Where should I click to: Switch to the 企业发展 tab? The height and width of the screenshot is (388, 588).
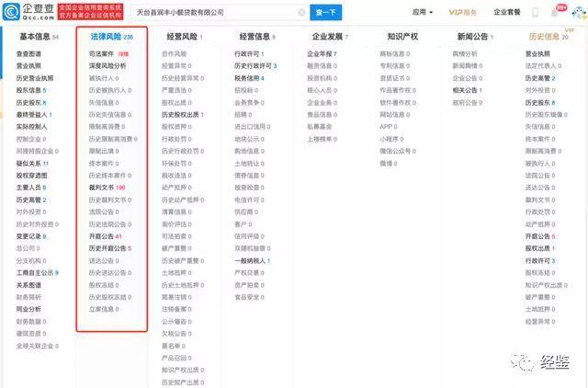(330, 37)
